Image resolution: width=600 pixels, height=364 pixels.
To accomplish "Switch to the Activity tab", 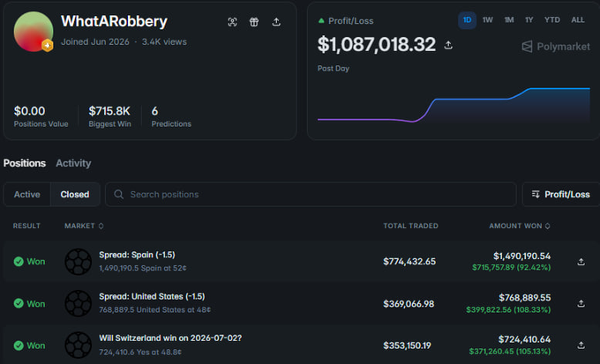I will [73, 163].
